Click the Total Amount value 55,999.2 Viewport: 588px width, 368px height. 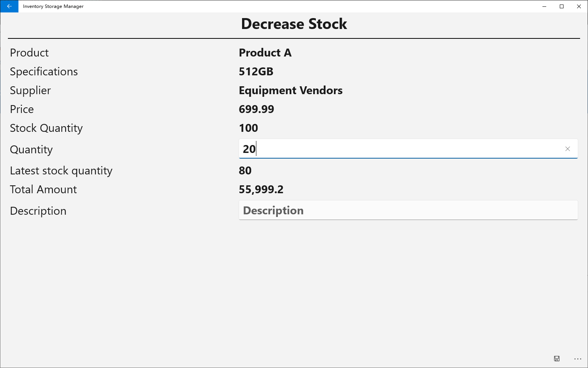(261, 189)
